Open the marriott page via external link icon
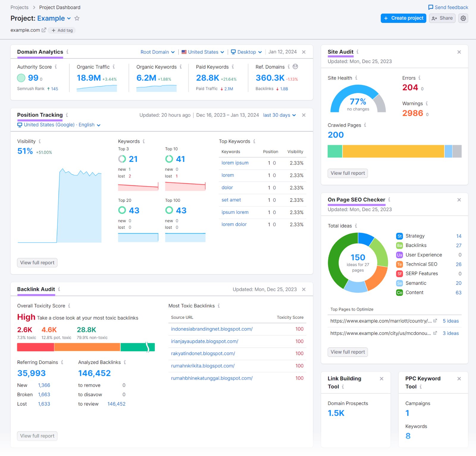476x456 pixels. click(435, 321)
